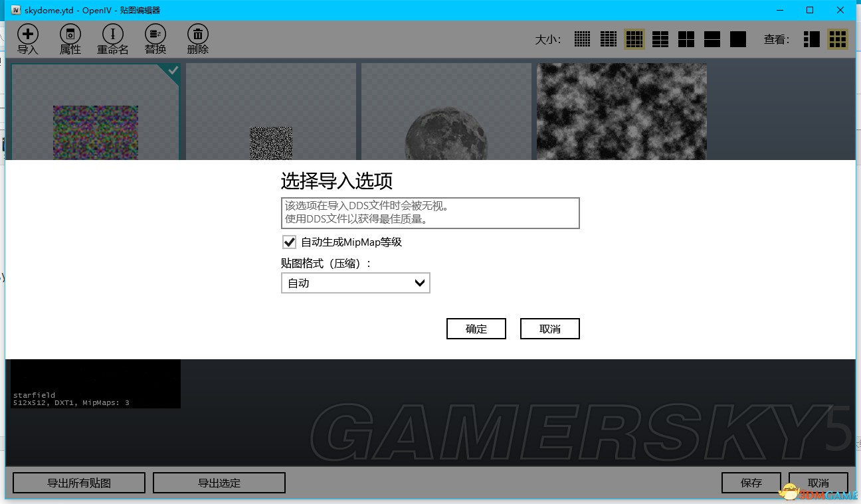Click the 替换 (replace) toolbar icon
Screen dimensions: 861x504
coord(155,39)
